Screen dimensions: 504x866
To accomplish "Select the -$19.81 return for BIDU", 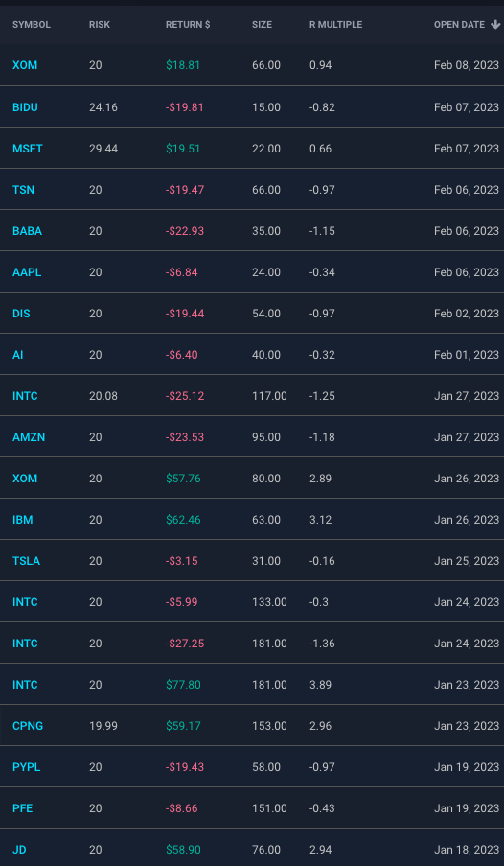I will (184, 107).
